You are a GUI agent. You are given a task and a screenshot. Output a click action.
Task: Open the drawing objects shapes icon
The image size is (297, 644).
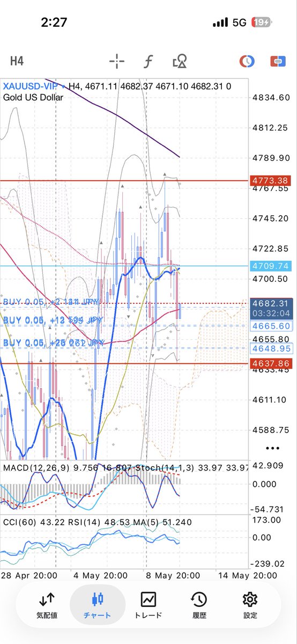[x=180, y=62]
